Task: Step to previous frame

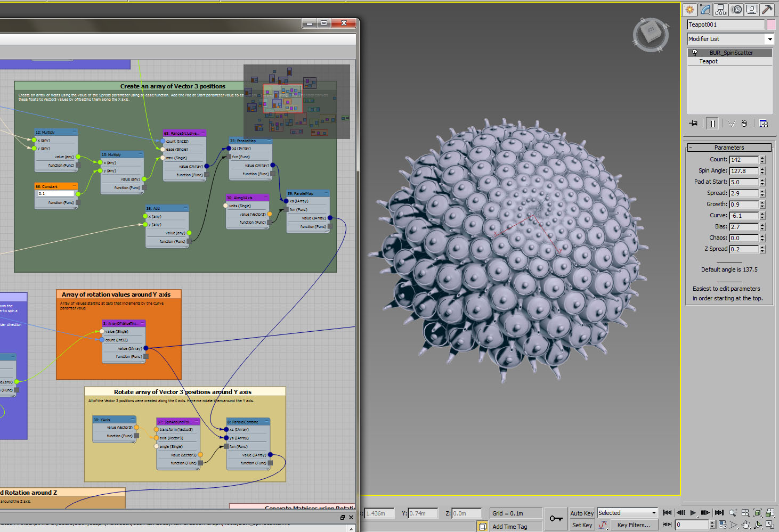Action: pyautogui.click(x=680, y=513)
